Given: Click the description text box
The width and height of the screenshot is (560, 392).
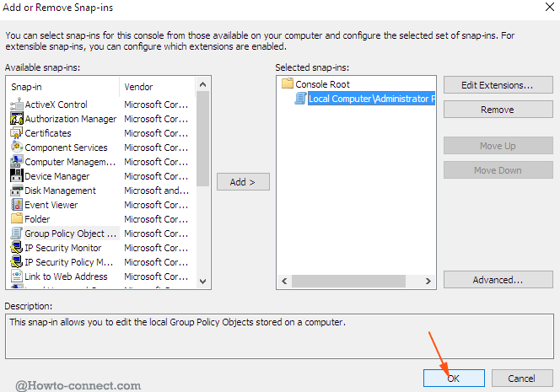Looking at the screenshot, I should 279,336.
